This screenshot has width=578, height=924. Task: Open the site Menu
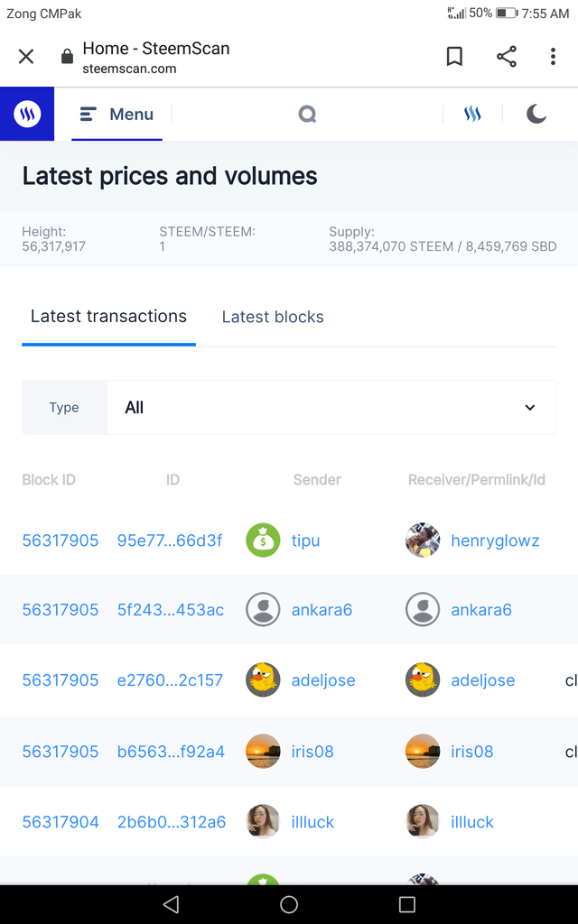click(x=117, y=115)
